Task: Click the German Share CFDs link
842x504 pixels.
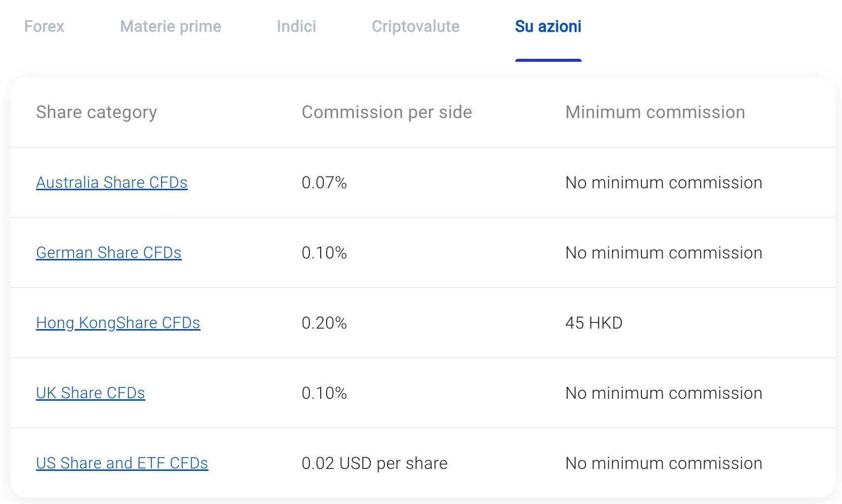Action: point(108,253)
